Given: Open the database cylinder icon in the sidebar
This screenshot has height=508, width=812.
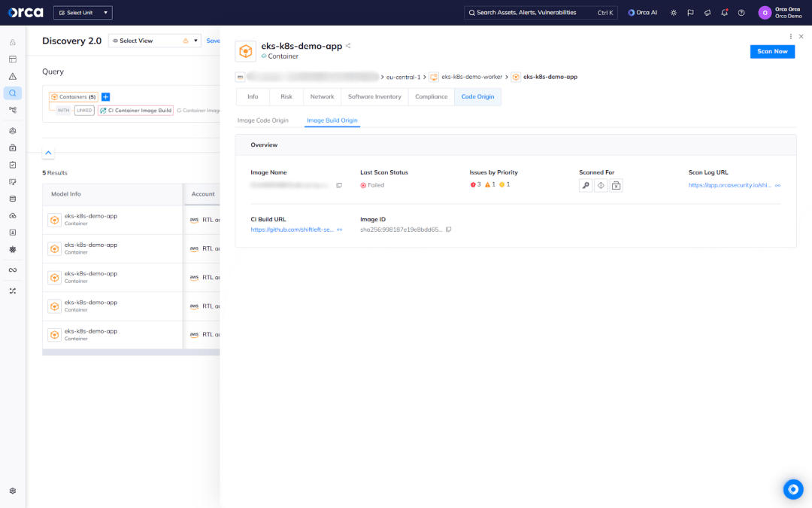Looking at the screenshot, I should coord(13,199).
